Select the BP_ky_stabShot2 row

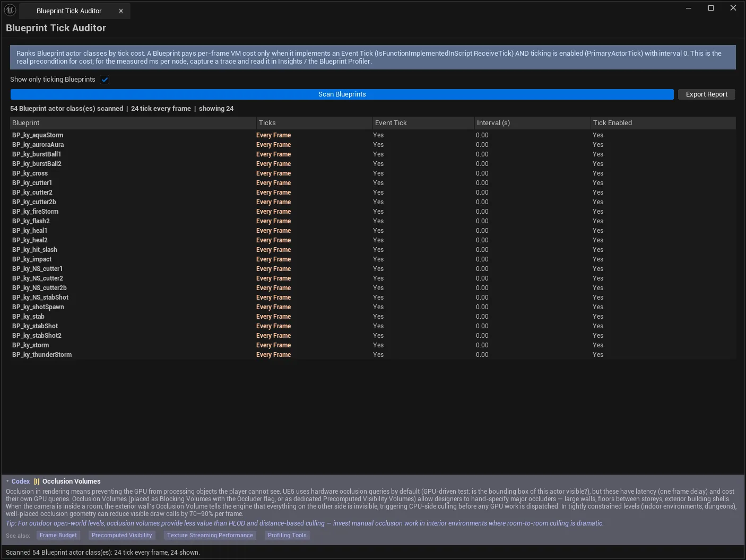pos(373,336)
